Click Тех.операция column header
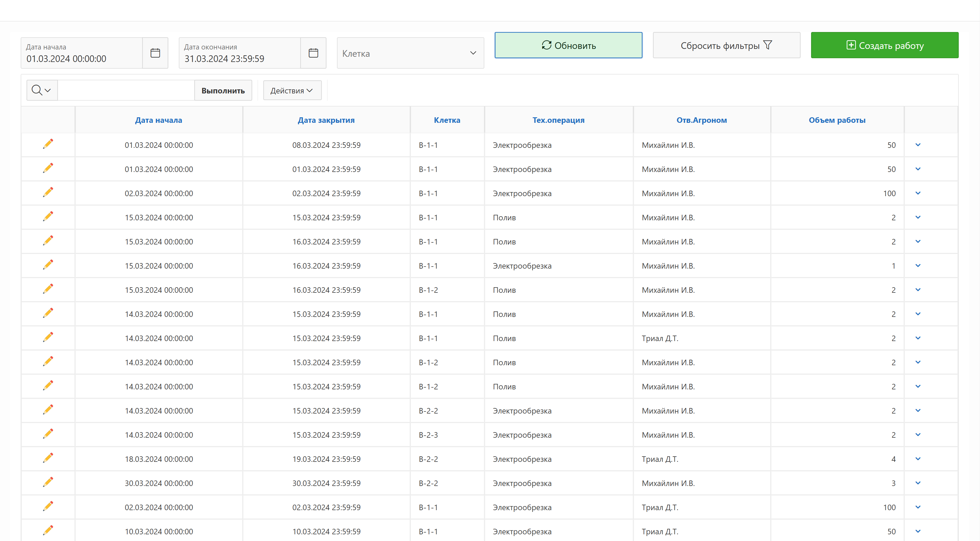Image resolution: width=980 pixels, height=541 pixels. (558, 120)
